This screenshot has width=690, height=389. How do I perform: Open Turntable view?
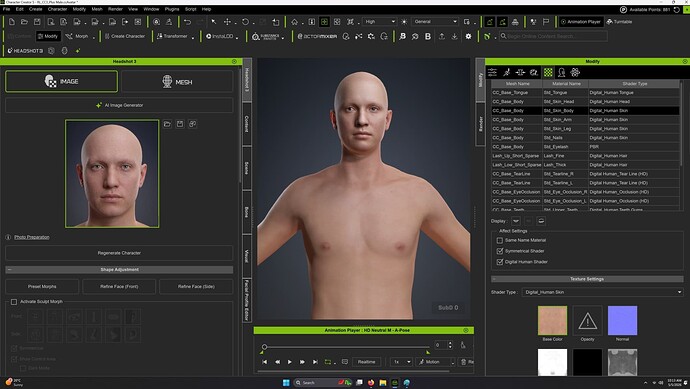pyautogui.click(x=619, y=22)
